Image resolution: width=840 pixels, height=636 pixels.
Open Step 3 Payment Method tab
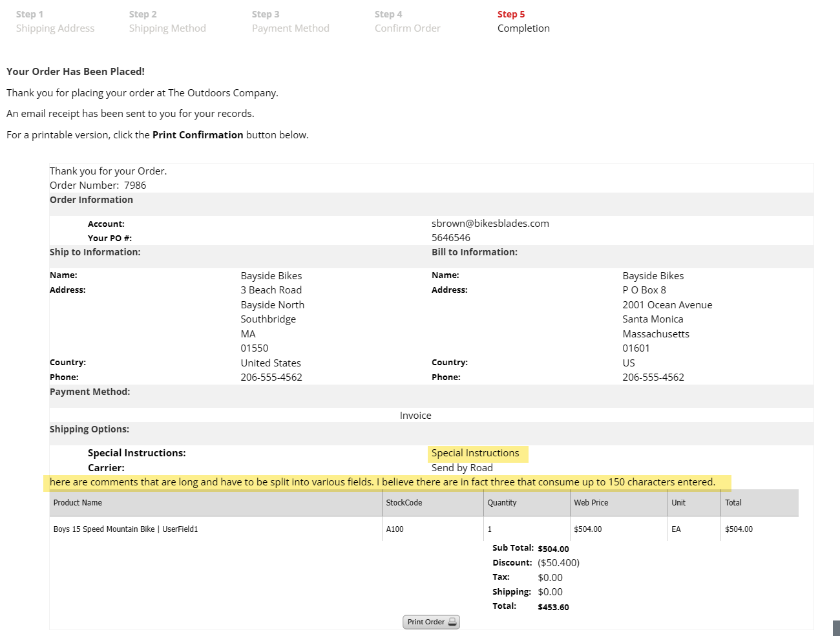pos(290,21)
